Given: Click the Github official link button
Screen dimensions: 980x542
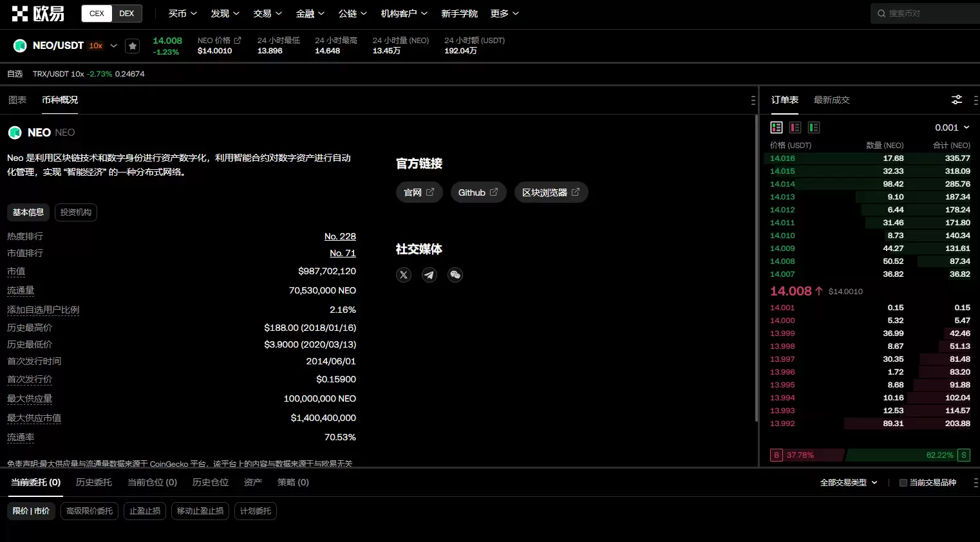Looking at the screenshot, I should coord(478,192).
